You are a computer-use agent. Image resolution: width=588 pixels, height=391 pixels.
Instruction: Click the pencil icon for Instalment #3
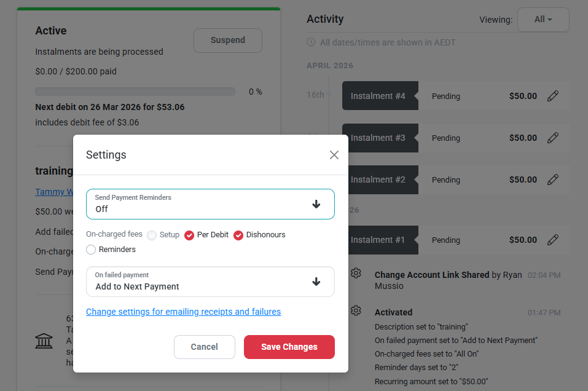coord(553,138)
